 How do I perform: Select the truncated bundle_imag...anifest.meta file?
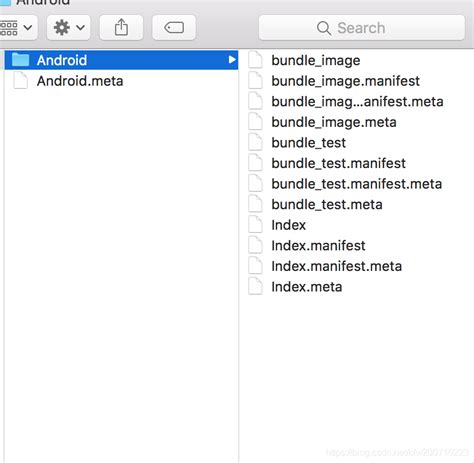tap(357, 102)
